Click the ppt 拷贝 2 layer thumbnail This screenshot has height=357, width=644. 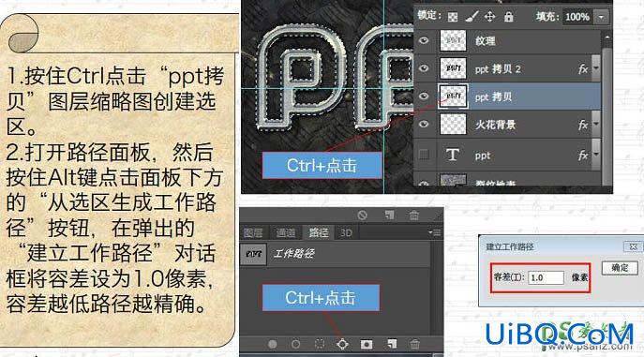click(x=453, y=68)
